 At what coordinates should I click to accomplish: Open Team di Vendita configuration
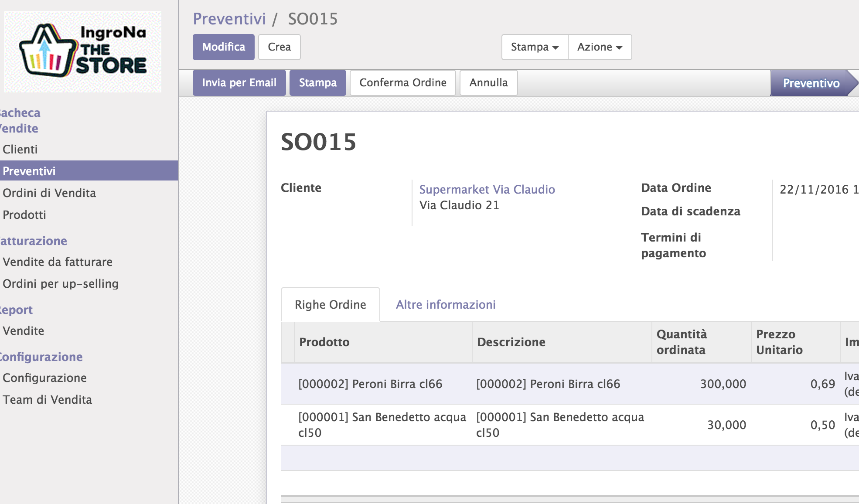point(47,400)
